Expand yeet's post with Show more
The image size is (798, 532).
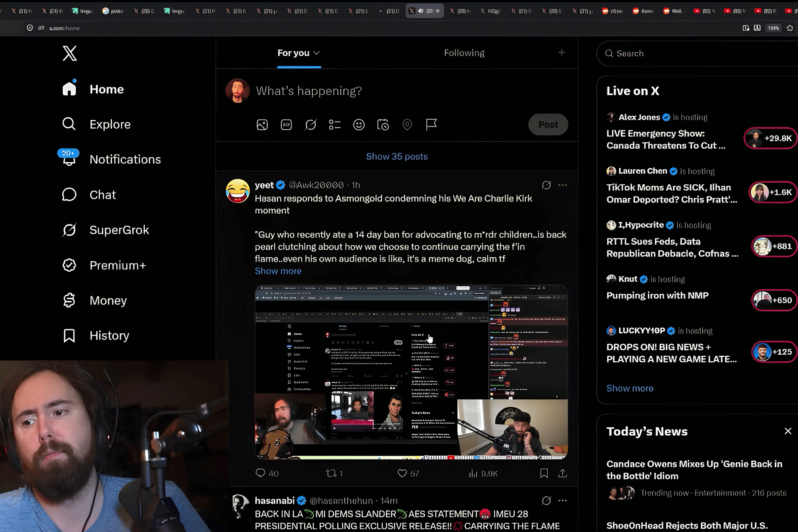click(278, 271)
